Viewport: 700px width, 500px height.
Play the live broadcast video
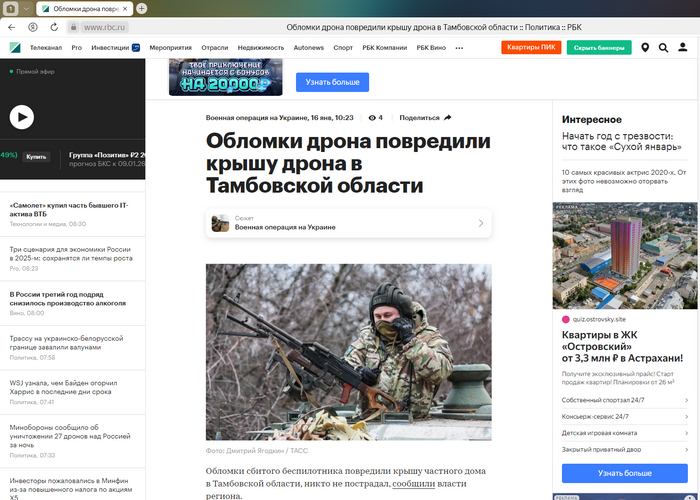pyautogui.click(x=22, y=117)
